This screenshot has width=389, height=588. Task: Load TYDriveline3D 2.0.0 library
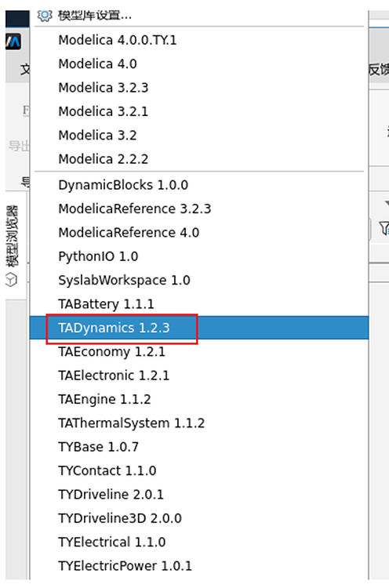(199, 518)
